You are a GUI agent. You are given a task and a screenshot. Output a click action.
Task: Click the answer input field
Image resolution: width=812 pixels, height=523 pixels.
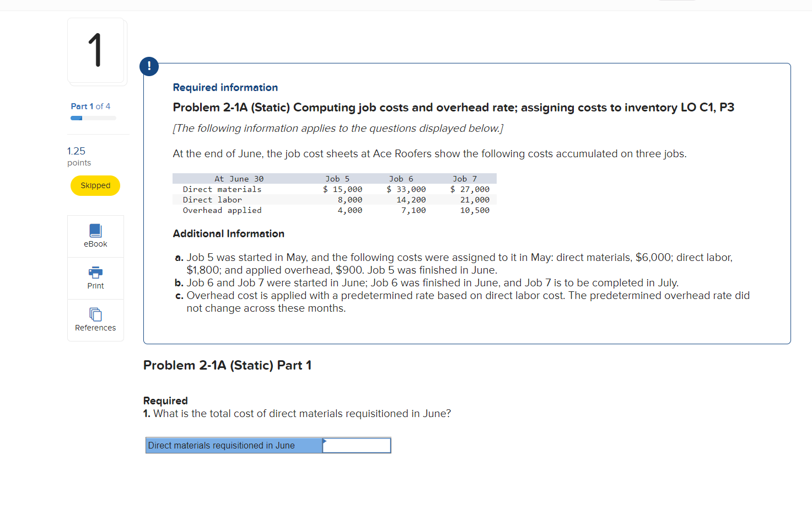(x=356, y=445)
